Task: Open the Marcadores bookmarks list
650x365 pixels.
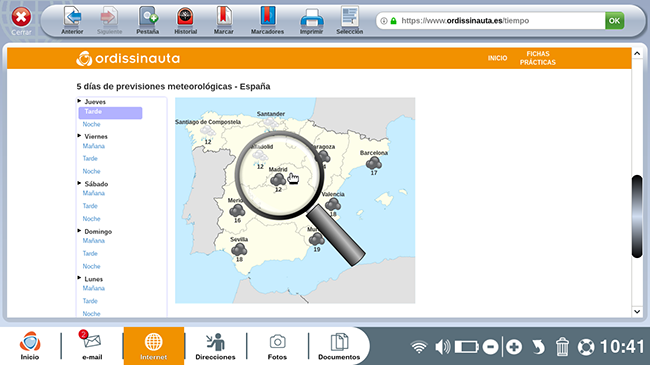Action: tap(267, 20)
